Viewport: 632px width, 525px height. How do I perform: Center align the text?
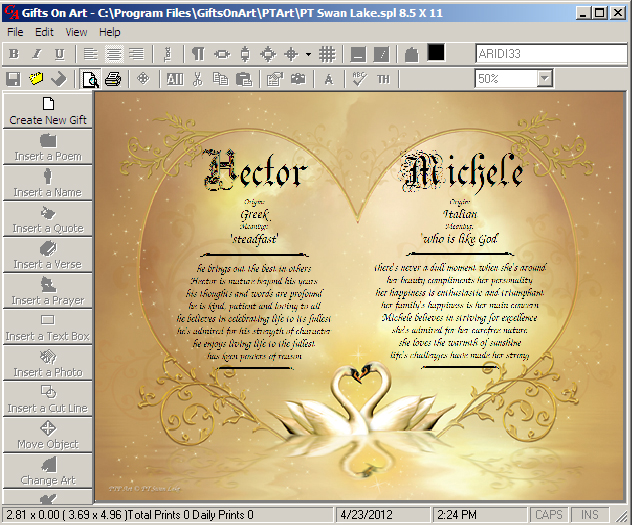point(114,54)
